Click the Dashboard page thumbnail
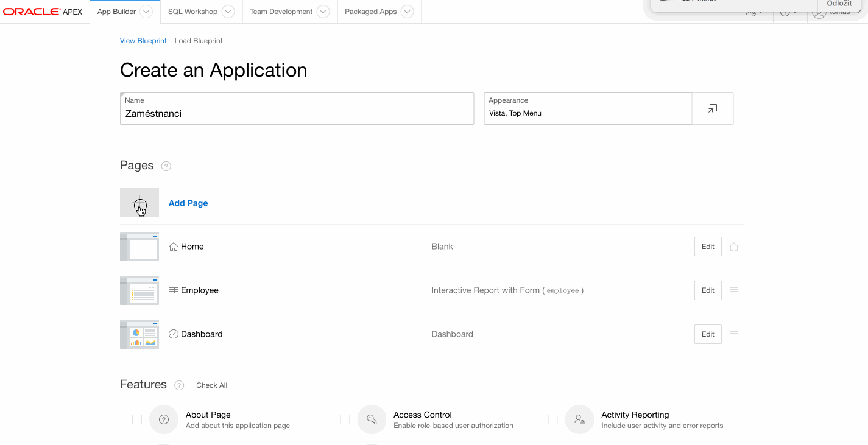This screenshot has height=445, width=868. [139, 334]
